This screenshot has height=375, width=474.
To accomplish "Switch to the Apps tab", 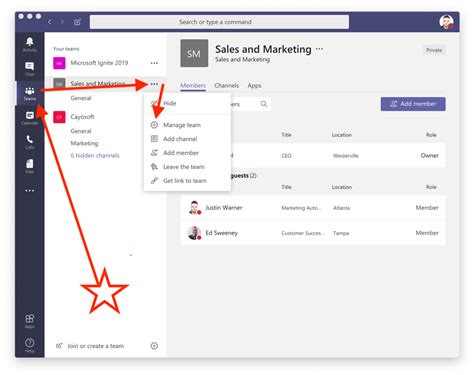I will (x=254, y=86).
